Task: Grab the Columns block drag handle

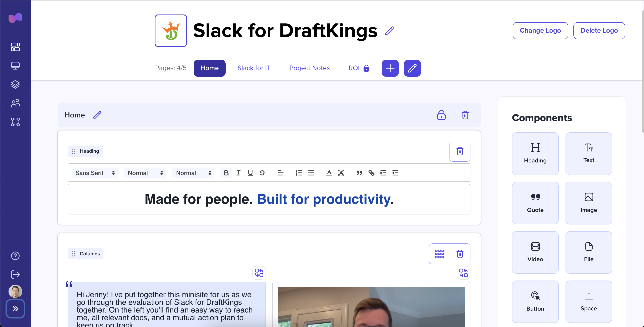Action: click(x=74, y=254)
